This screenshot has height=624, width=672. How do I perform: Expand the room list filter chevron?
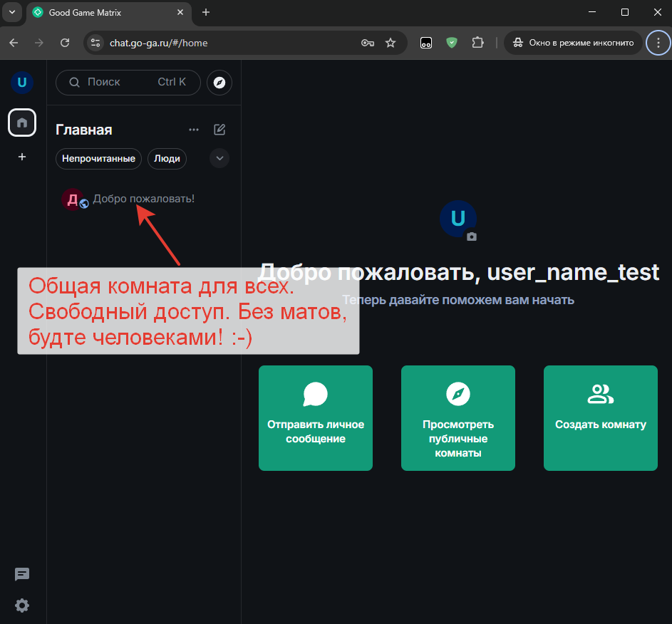[x=219, y=158]
